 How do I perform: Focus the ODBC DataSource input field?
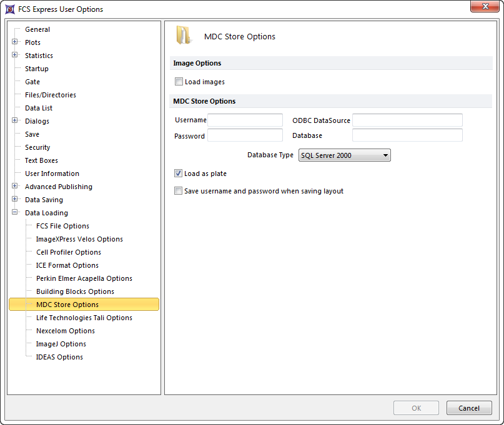pyautogui.click(x=407, y=120)
